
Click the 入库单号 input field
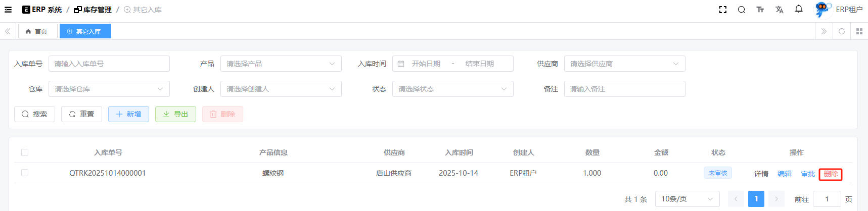click(109, 64)
